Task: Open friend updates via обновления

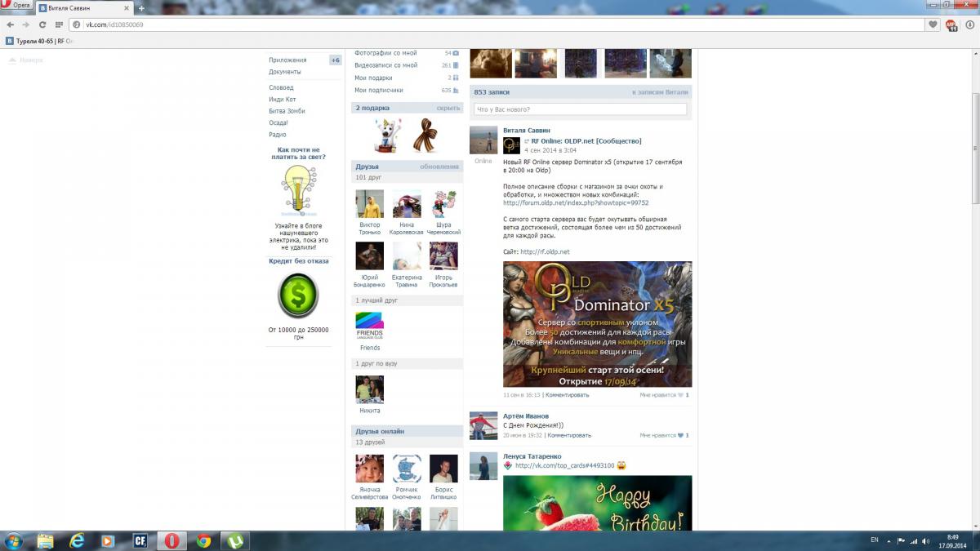Action: click(439, 167)
